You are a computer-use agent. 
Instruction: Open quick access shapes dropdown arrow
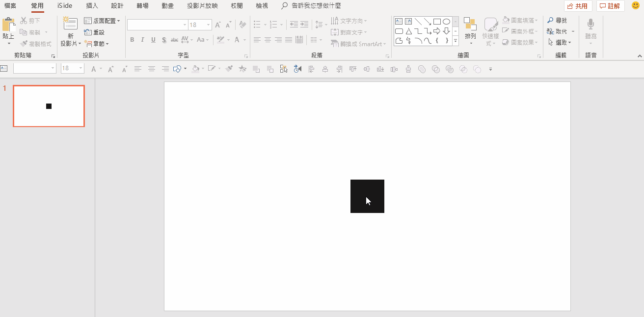click(185, 69)
